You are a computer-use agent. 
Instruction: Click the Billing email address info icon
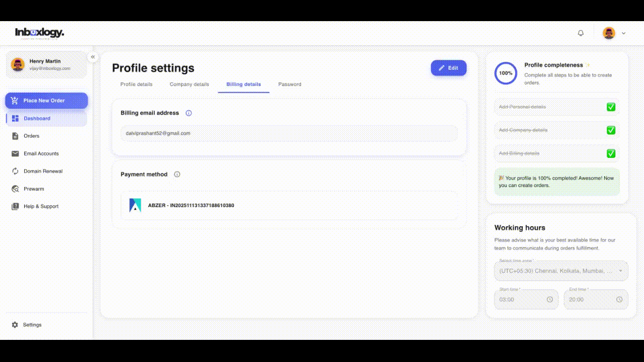[189, 113]
